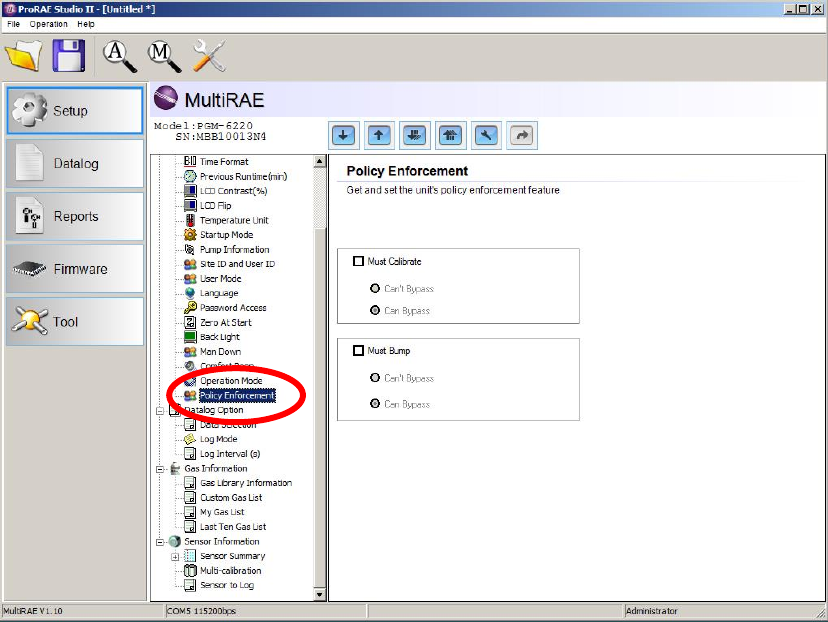828x622 pixels.
Task: Save using the floppy disk toolbar icon
Action: tap(69, 55)
